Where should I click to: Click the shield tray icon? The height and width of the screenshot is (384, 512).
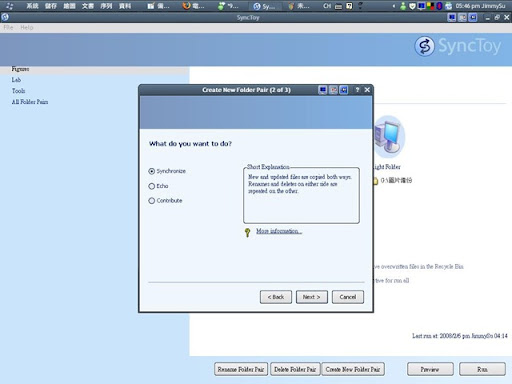coord(412,6)
